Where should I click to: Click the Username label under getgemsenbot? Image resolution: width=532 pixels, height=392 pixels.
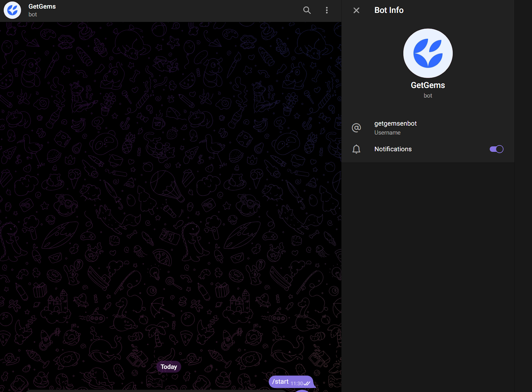tap(387, 133)
